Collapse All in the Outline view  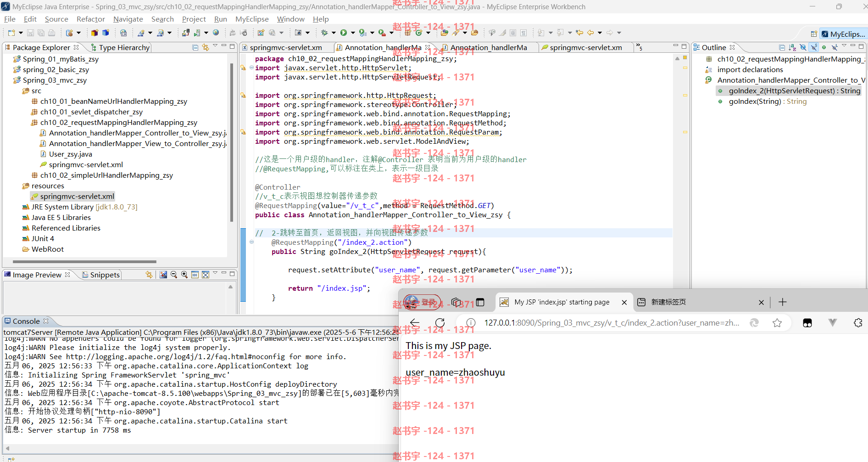pos(782,47)
